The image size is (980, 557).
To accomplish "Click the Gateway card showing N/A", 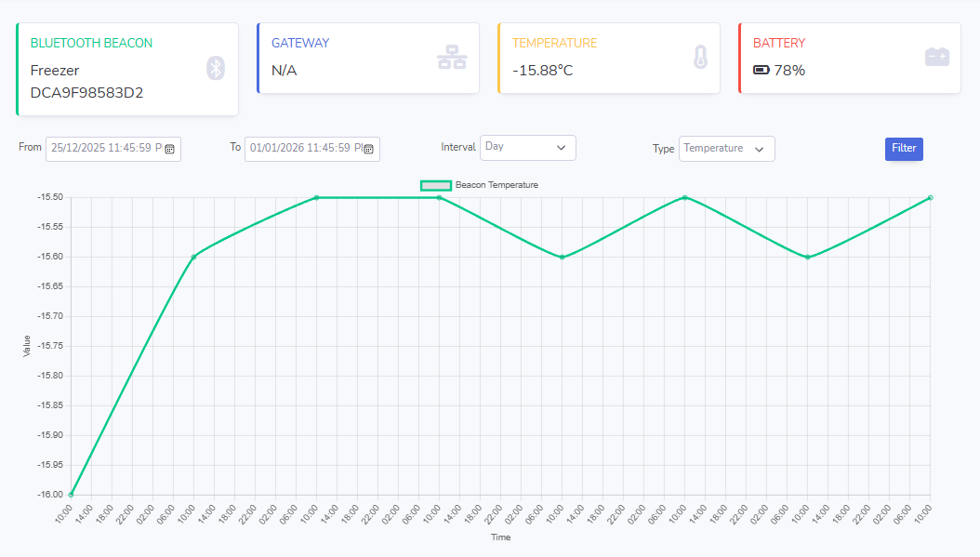I will point(368,58).
